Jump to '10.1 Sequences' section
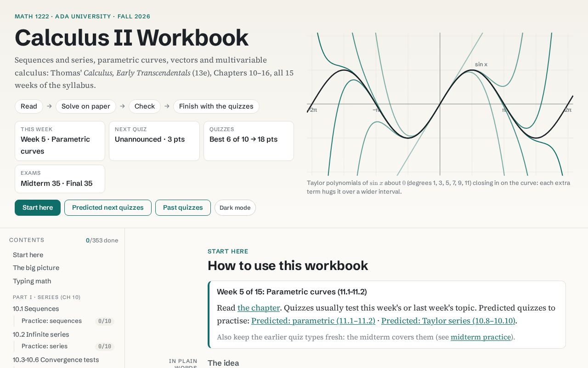 [x=36, y=309]
